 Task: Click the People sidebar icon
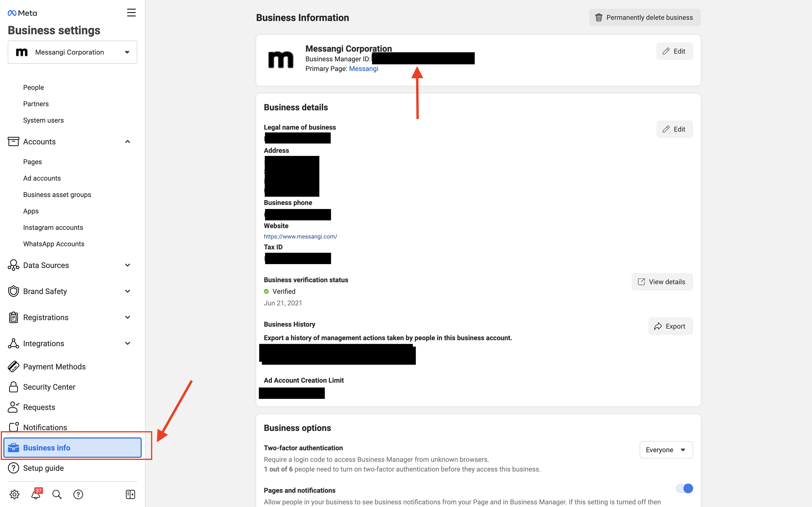pos(33,87)
